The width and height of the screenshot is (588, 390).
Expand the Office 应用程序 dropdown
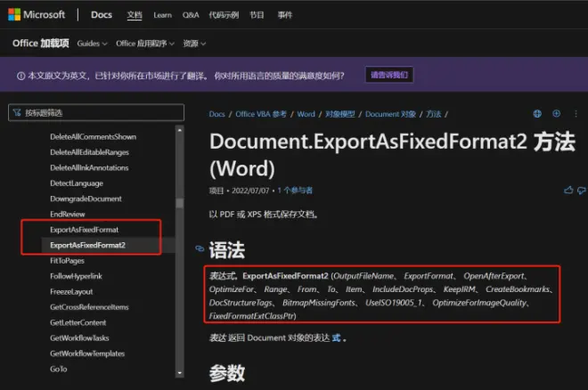coord(145,44)
